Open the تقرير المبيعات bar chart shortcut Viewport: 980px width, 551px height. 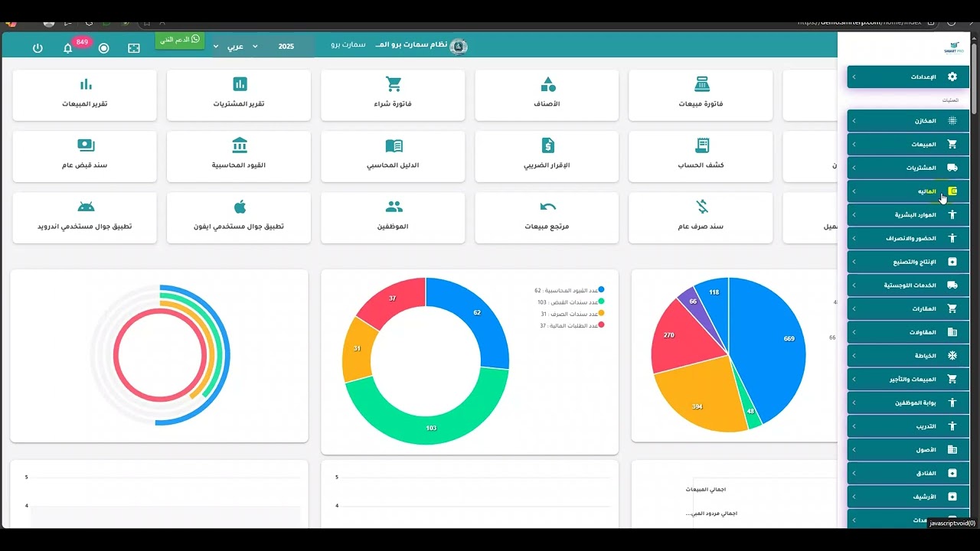pos(85,95)
